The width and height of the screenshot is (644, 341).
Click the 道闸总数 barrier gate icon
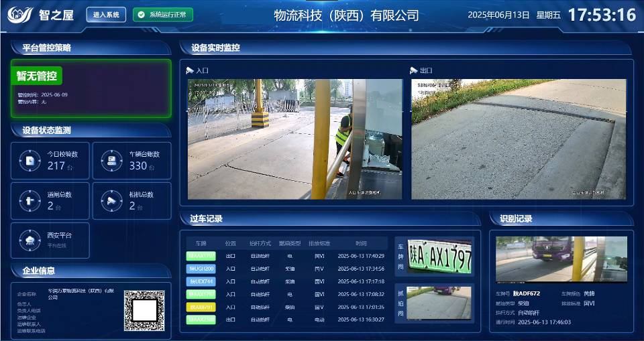30,201
